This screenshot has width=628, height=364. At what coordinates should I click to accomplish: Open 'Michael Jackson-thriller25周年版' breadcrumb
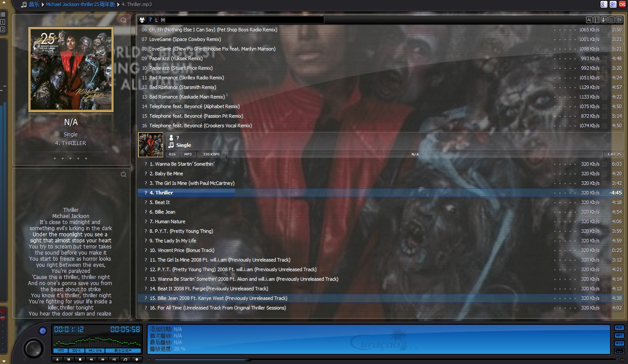click(80, 4)
